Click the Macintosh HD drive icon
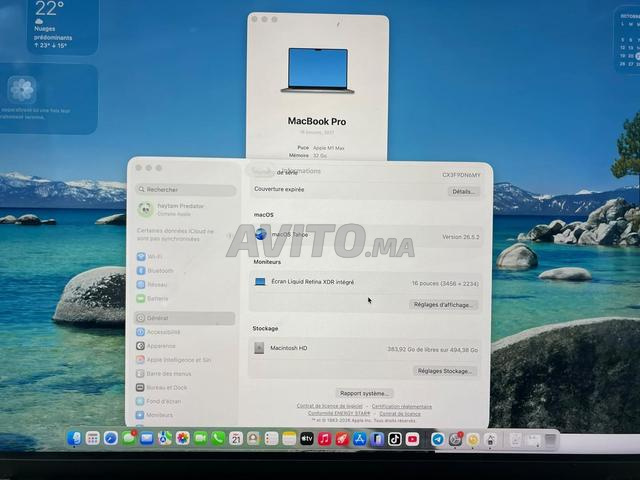640x480 pixels. [x=259, y=348]
